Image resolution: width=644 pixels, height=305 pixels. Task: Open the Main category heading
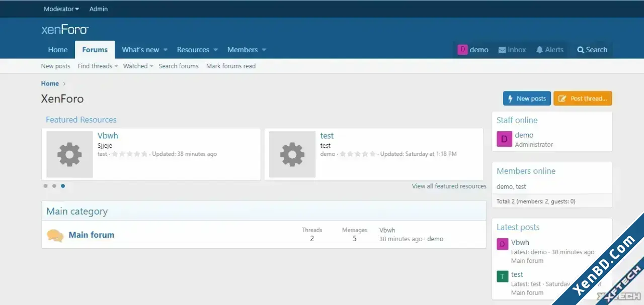77,211
